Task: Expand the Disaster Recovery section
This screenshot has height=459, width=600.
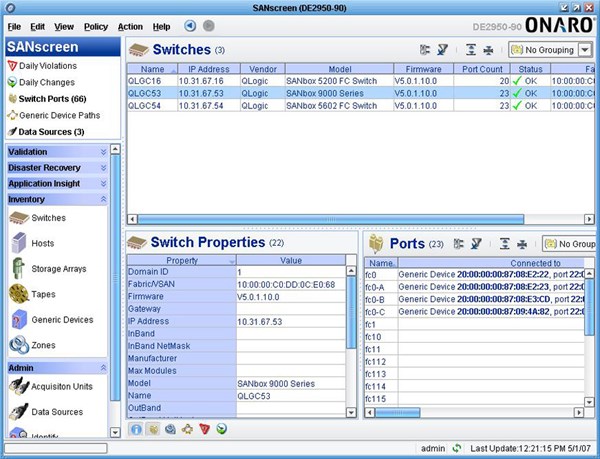Action: coord(57,168)
